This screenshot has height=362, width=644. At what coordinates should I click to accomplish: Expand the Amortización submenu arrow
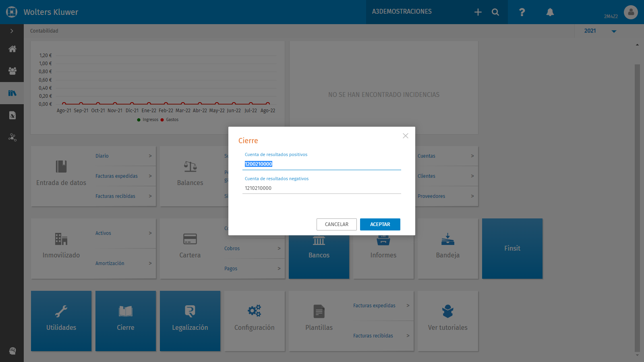[x=150, y=263]
